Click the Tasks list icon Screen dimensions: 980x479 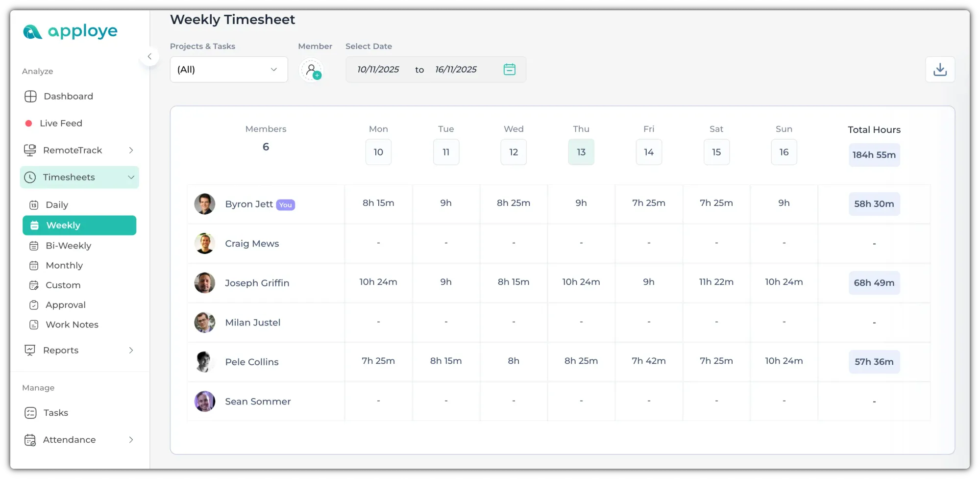pos(30,413)
